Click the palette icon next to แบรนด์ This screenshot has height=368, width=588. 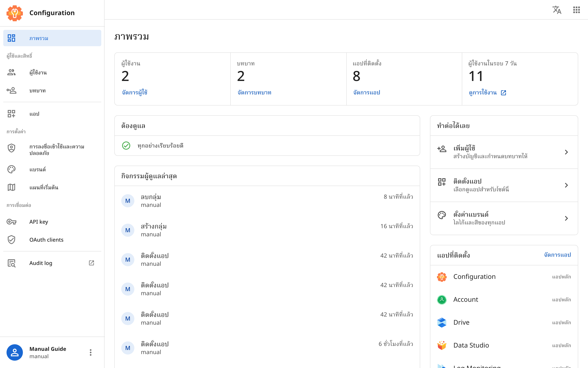pyautogui.click(x=11, y=169)
